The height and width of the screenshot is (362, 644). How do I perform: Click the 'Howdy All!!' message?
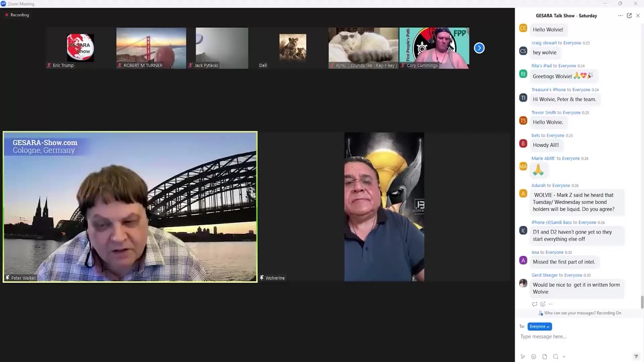[546, 145]
